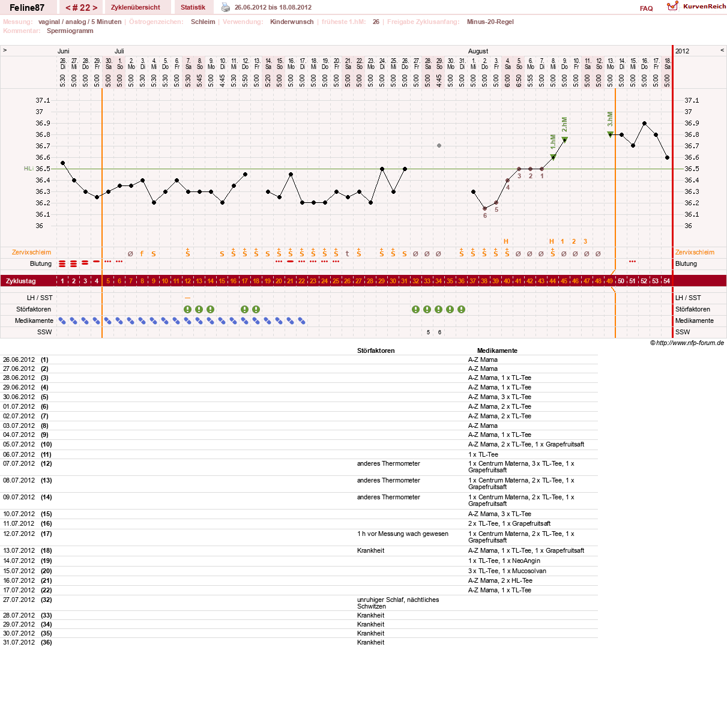Expand chart with the top-left '>' arrow

5,50
